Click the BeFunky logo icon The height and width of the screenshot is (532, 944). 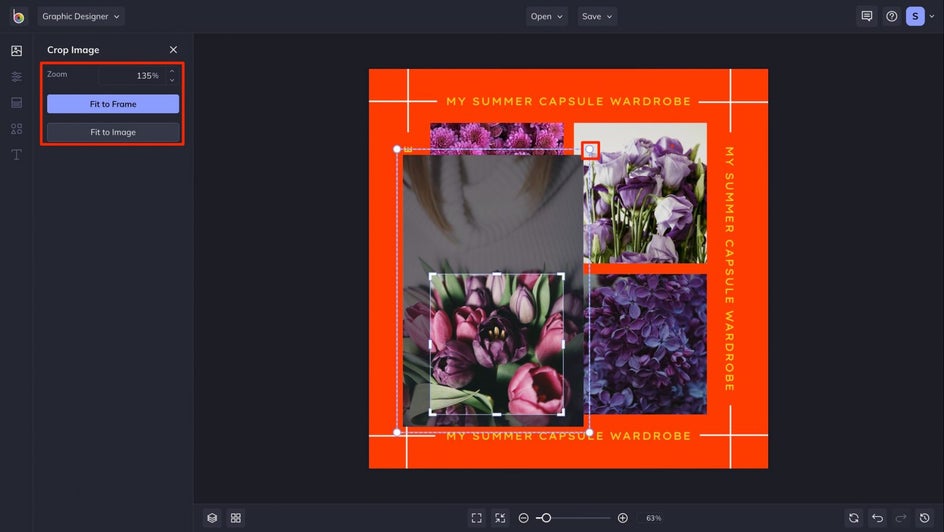(x=18, y=16)
